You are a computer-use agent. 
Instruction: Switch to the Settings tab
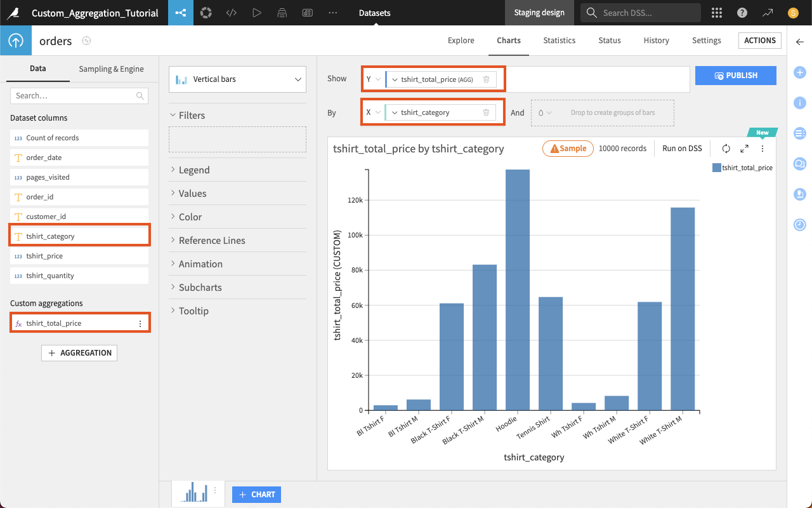pos(707,41)
